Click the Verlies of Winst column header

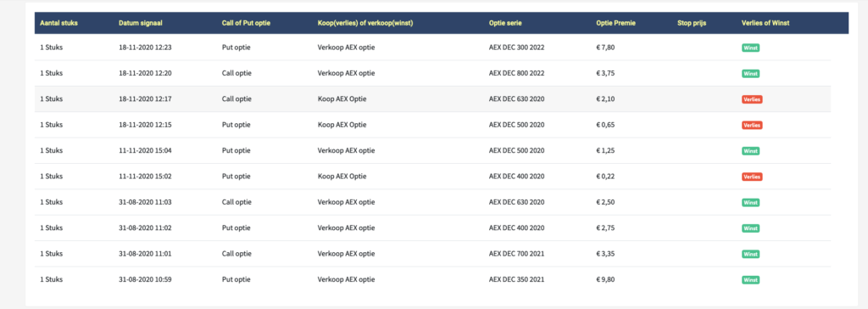click(765, 23)
